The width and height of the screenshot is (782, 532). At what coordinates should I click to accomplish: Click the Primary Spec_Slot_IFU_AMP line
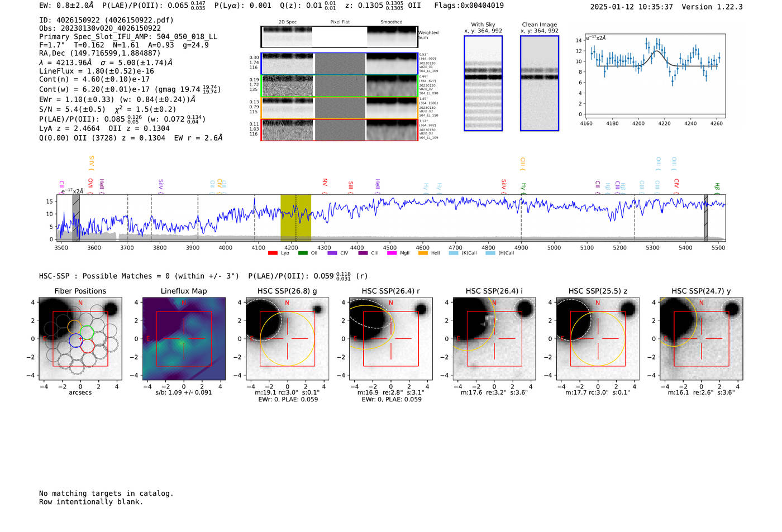point(128,36)
